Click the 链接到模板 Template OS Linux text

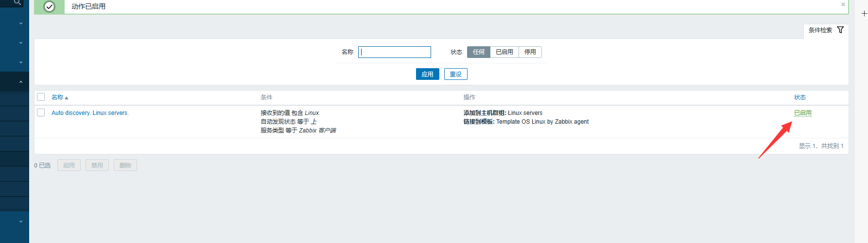point(526,122)
